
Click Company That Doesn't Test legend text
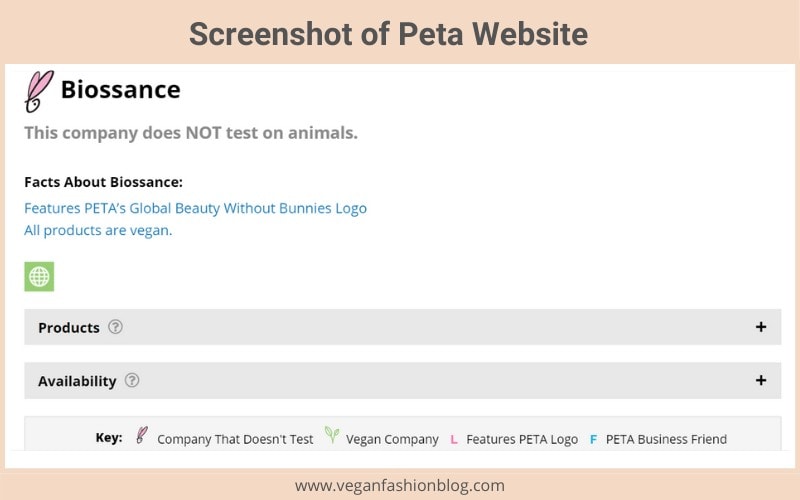tap(235, 439)
